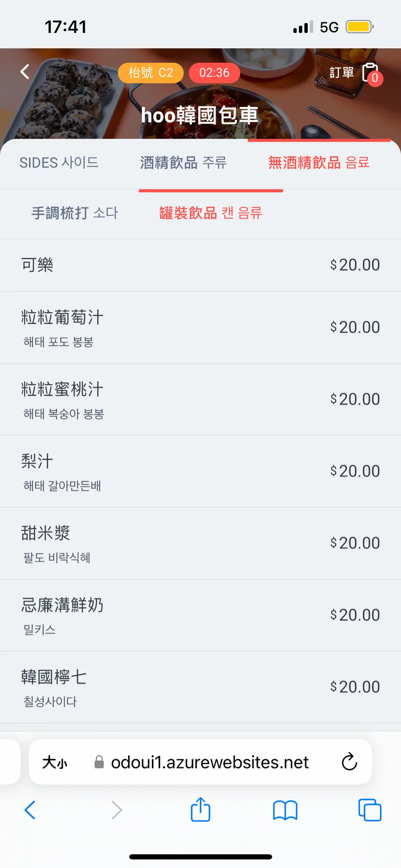The height and width of the screenshot is (868, 401).
Task: Open Safari bookmarks book icon
Action: (x=285, y=810)
